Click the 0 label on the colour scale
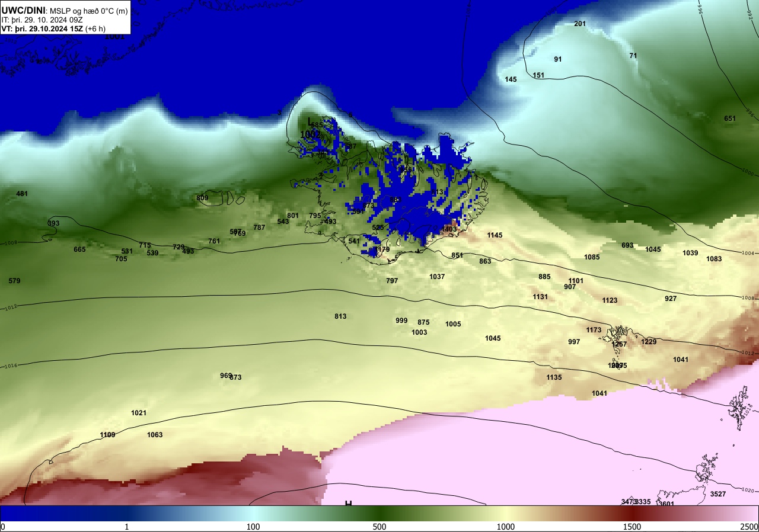The image size is (759, 532). [x=2, y=527]
